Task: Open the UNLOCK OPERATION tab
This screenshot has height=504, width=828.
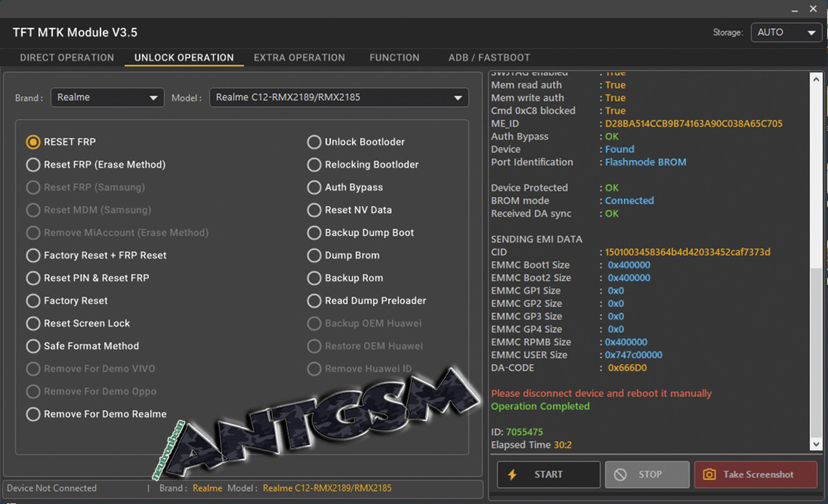Action: [x=184, y=58]
